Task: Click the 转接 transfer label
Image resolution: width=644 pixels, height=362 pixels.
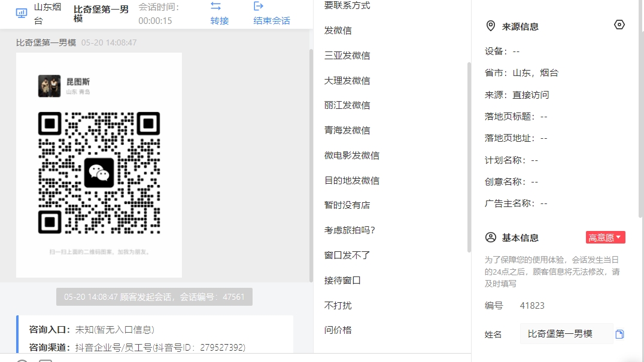Action: [x=219, y=20]
